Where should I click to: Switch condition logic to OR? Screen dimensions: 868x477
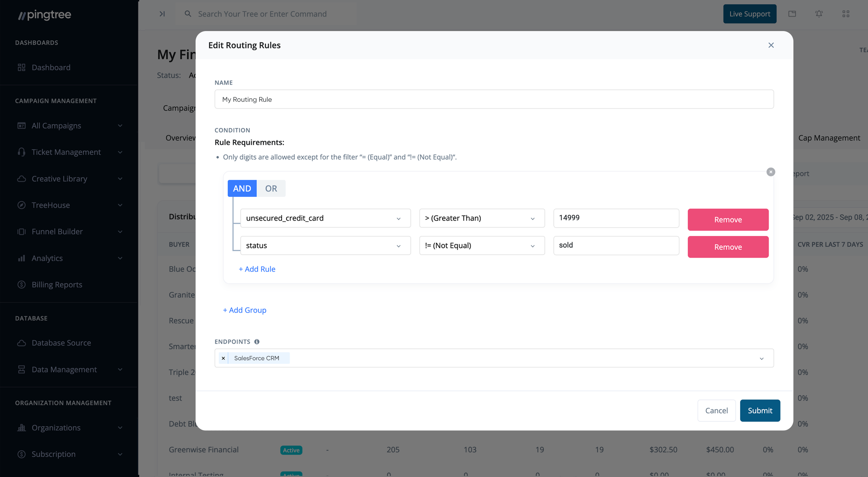coord(271,188)
